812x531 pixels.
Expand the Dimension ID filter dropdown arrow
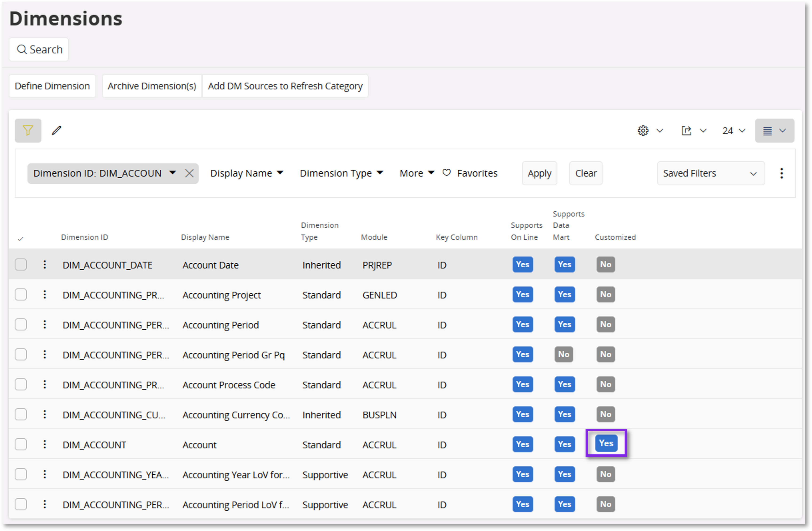click(173, 173)
